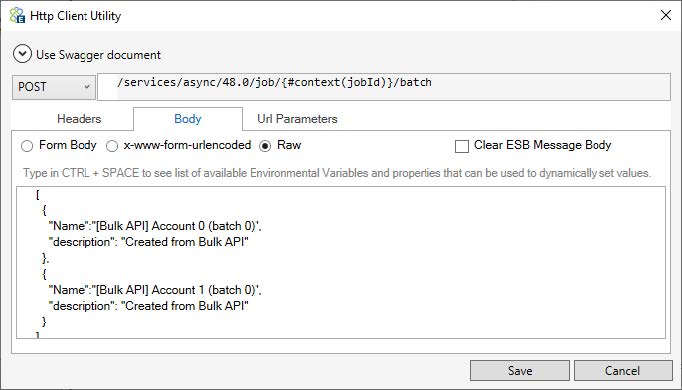Switch to the Url Parameters tab
This screenshot has height=390, width=682.
pyautogui.click(x=297, y=119)
